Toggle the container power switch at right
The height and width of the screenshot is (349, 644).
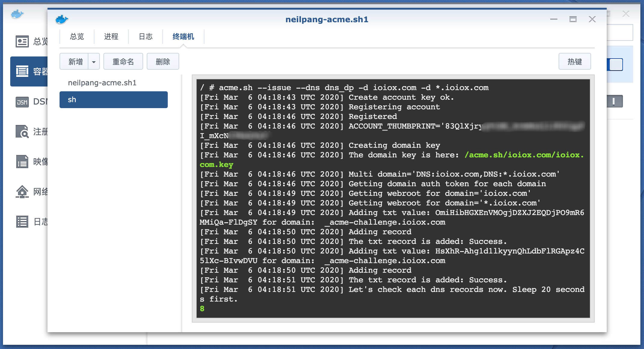coord(615,65)
